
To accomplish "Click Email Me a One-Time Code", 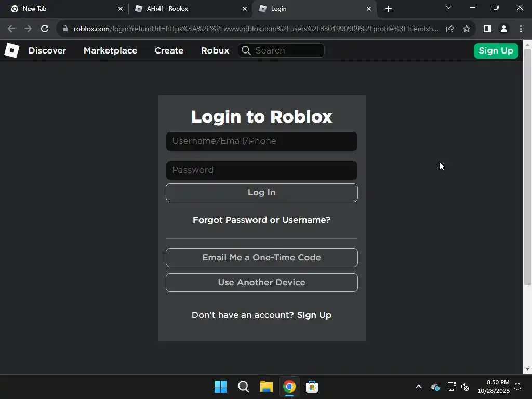I will [262, 258].
